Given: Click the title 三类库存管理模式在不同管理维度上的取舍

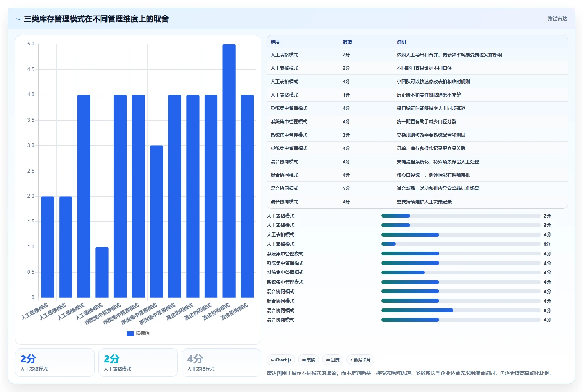Looking at the screenshot, I should (96, 19).
